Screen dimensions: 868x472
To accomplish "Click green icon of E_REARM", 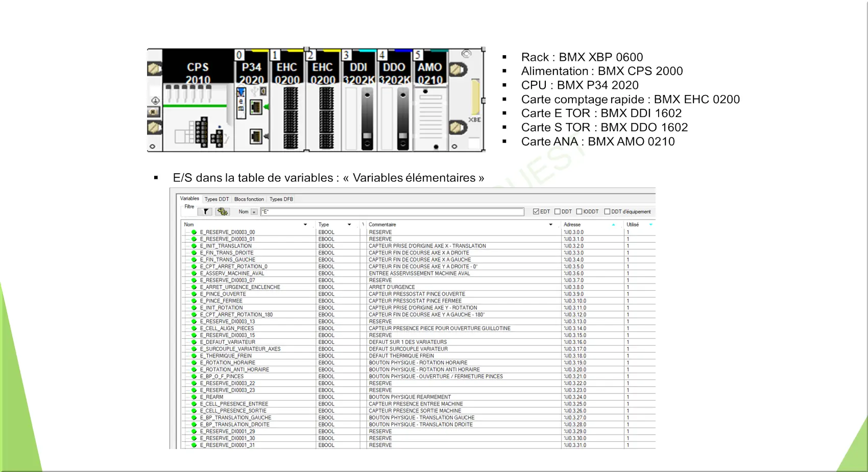I will tap(194, 397).
